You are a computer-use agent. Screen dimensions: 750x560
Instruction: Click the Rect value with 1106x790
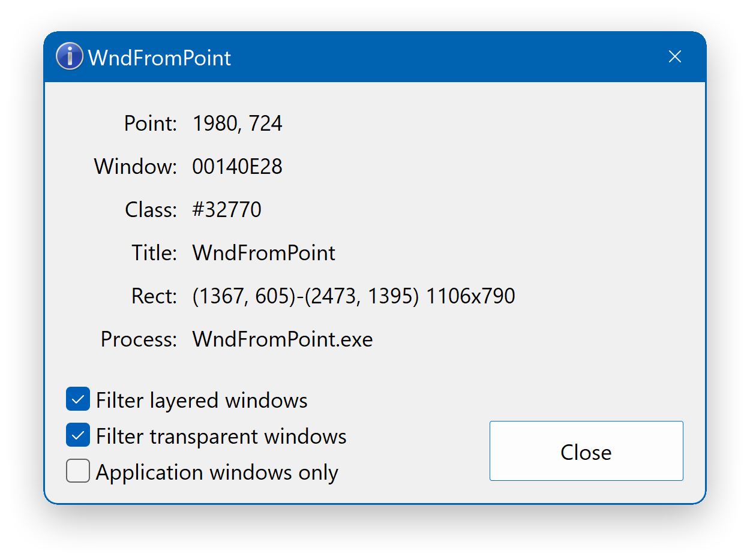pos(353,296)
